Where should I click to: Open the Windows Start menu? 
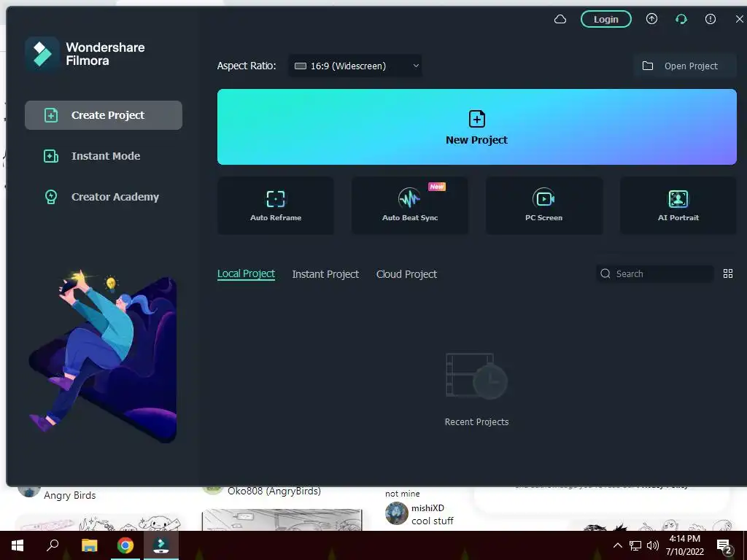[x=18, y=545]
